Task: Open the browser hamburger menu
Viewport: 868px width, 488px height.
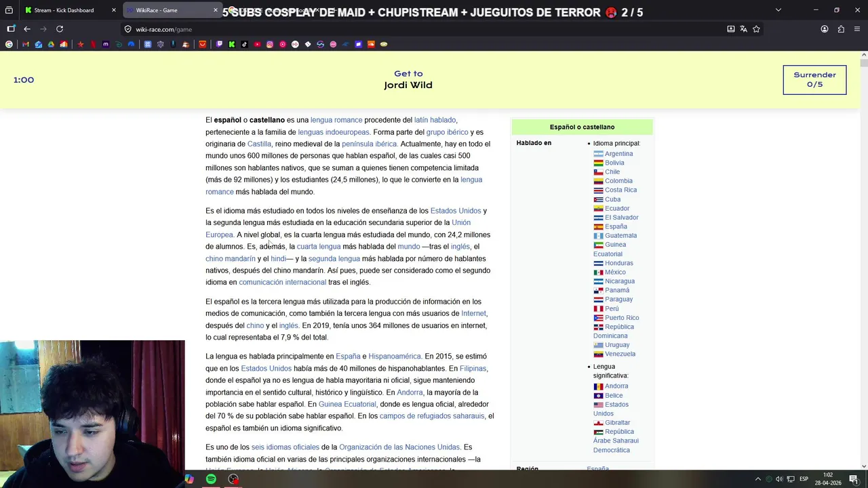Action: point(857,29)
